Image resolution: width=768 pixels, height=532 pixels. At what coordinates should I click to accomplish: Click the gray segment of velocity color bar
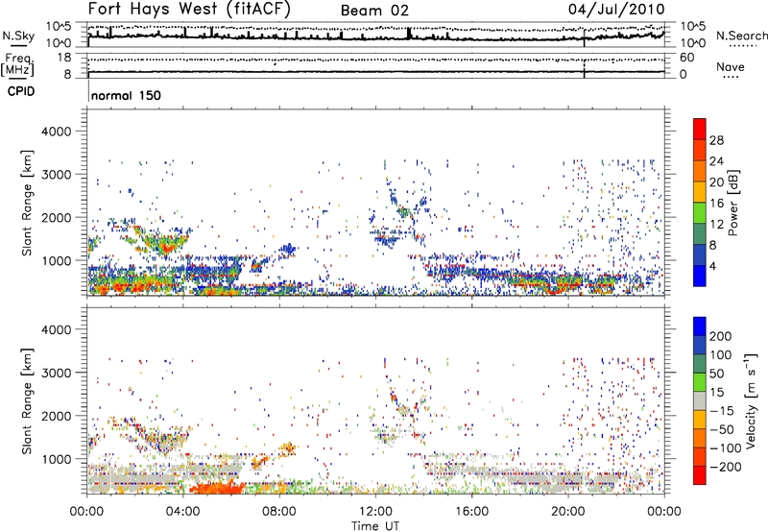[700, 400]
